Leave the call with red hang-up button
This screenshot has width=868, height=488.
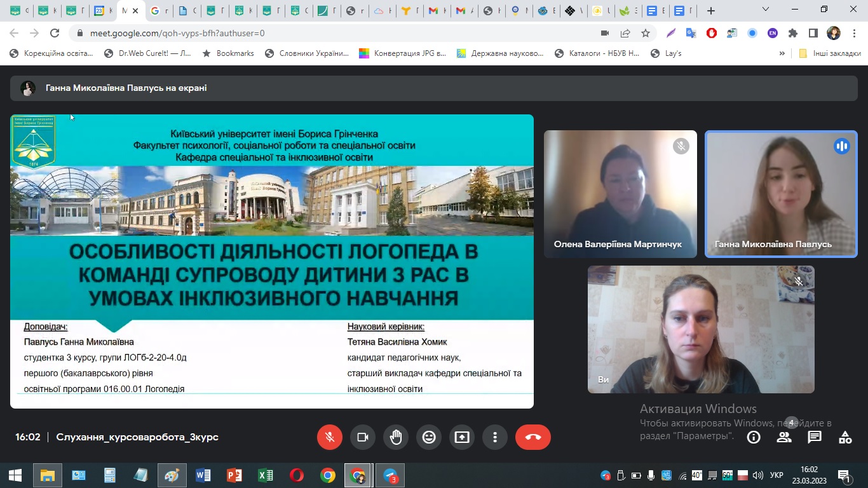tap(532, 437)
